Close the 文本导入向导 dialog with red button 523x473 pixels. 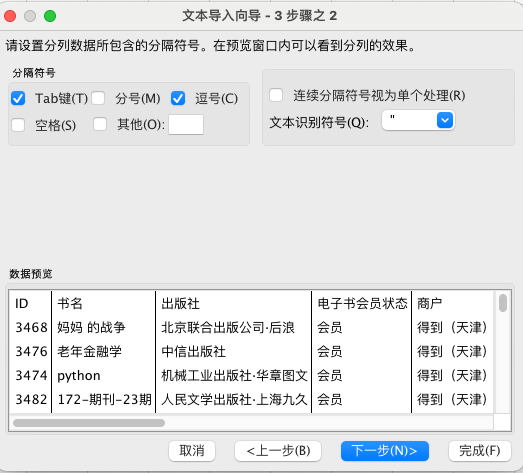[10, 16]
